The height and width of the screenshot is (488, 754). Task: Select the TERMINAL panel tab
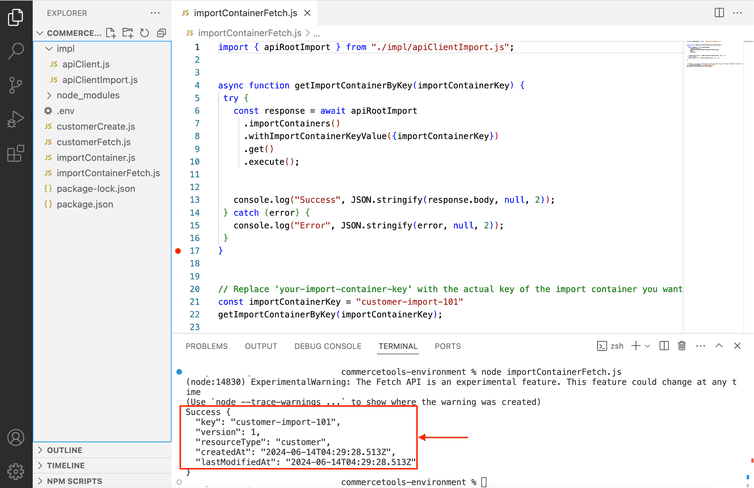point(398,346)
